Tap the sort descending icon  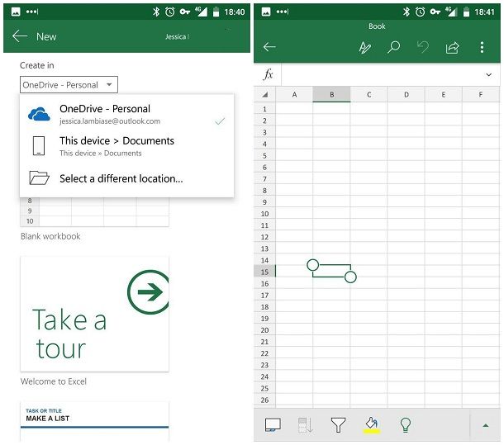(306, 425)
